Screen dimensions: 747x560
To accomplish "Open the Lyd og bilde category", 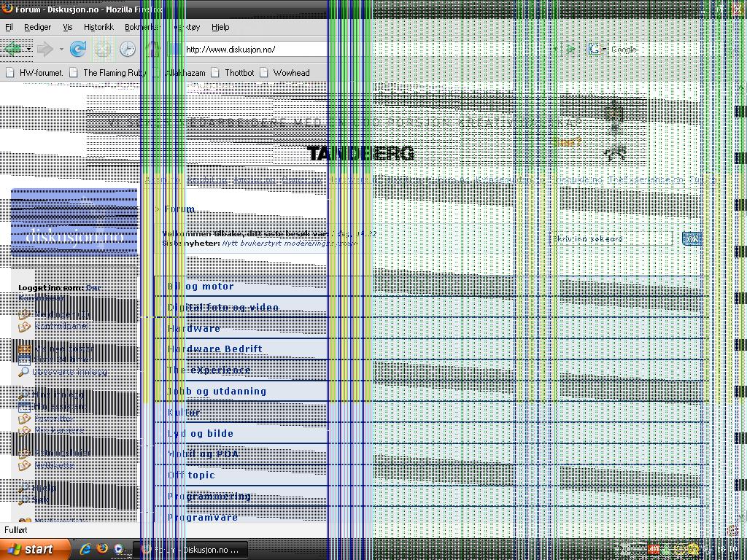I will (x=200, y=433).
